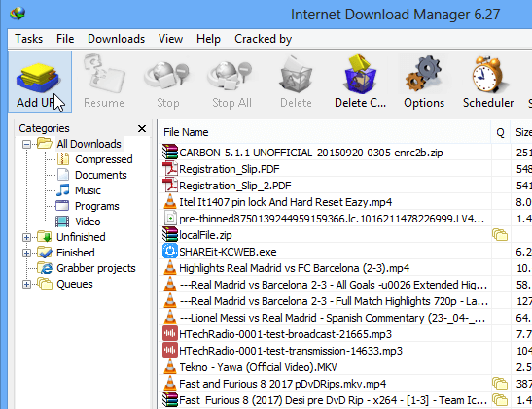The height and width of the screenshot is (409, 532).
Task: Click the Q column header
Action: [500, 132]
